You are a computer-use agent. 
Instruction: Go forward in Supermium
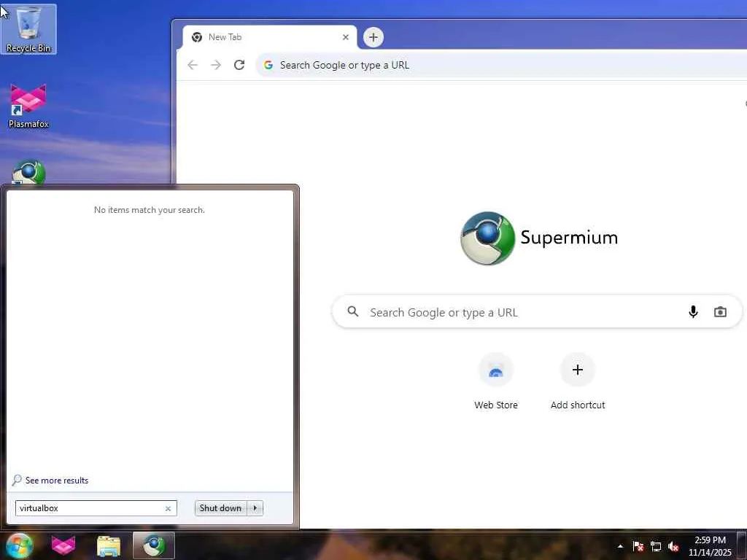[216, 65]
